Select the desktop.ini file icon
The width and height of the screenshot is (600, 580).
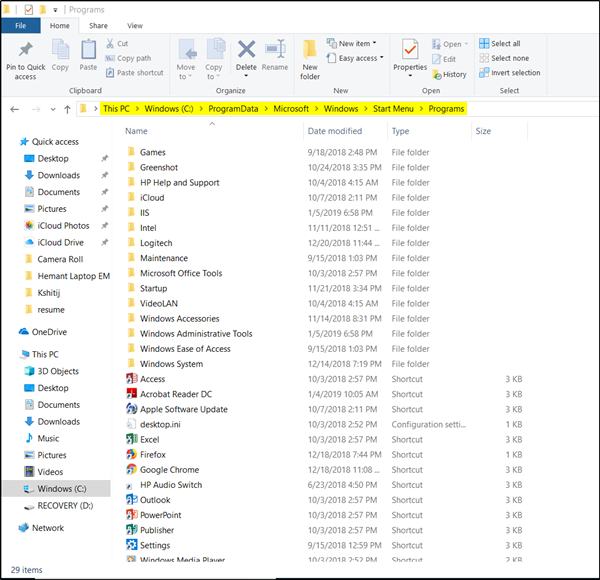click(131, 424)
